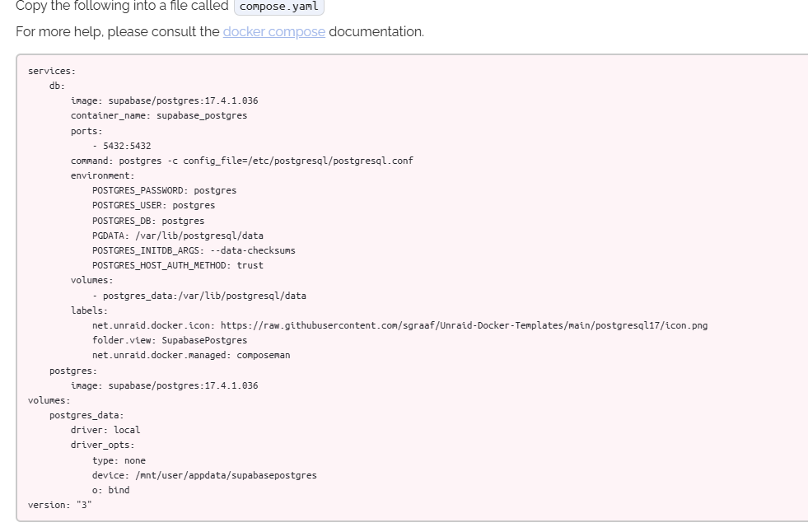Click the version: "3" line

[60, 505]
